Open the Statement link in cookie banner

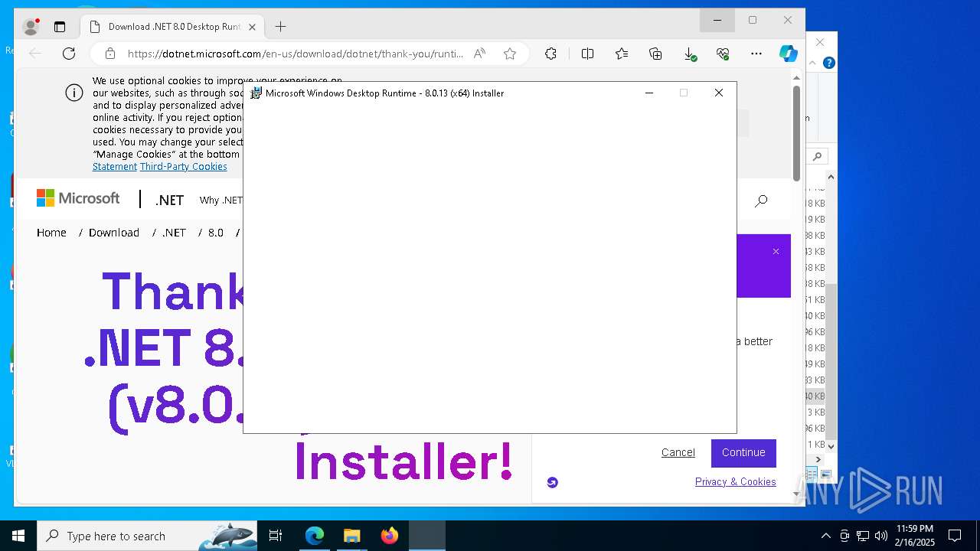[115, 167]
